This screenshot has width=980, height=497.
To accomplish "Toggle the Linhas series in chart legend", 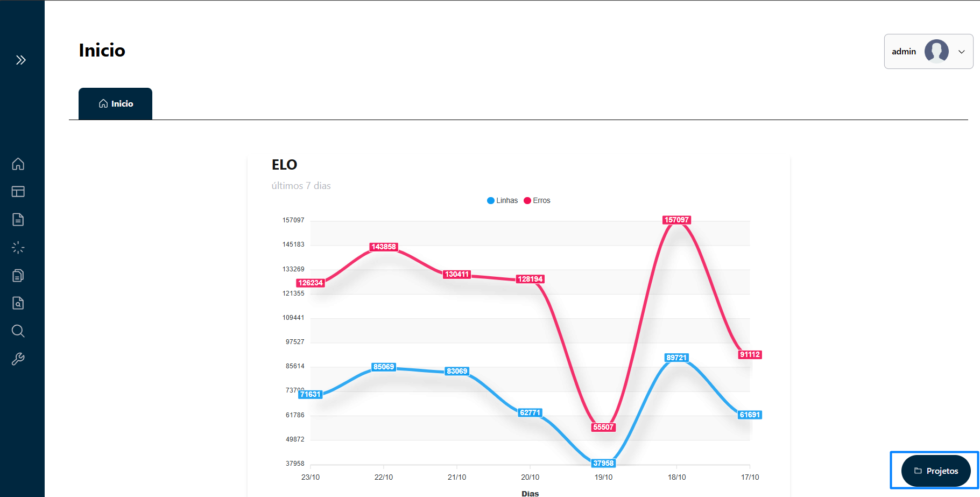I will click(x=502, y=200).
